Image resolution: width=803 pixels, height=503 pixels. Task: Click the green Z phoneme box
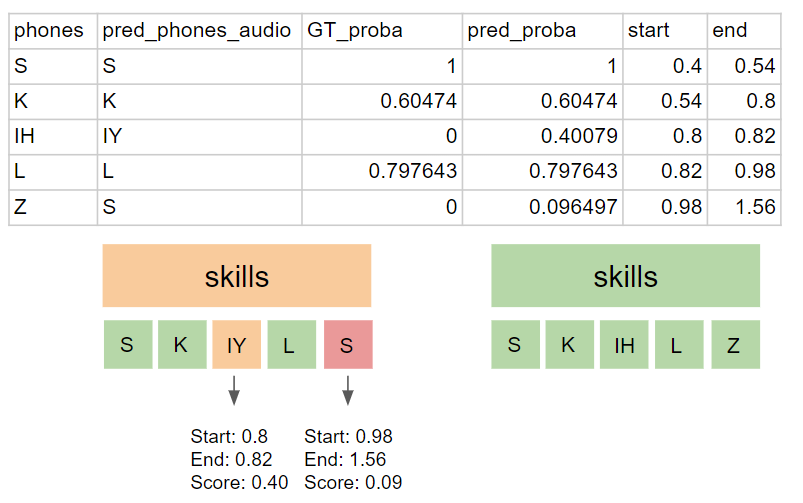(735, 345)
